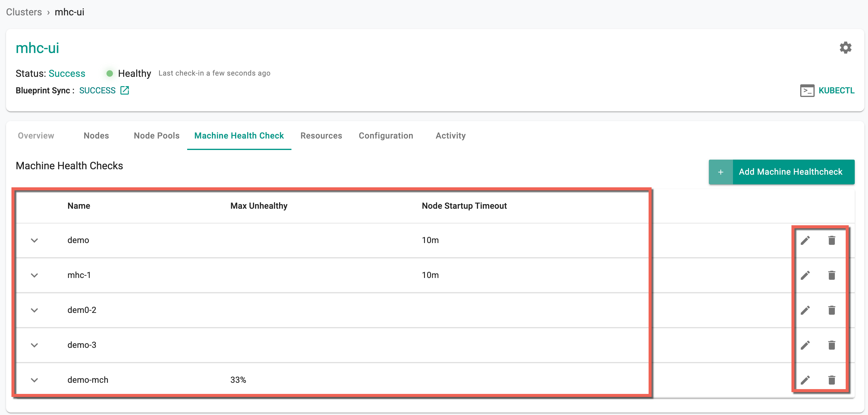
Task: Edit the dem0-2 health check
Action: [805, 310]
